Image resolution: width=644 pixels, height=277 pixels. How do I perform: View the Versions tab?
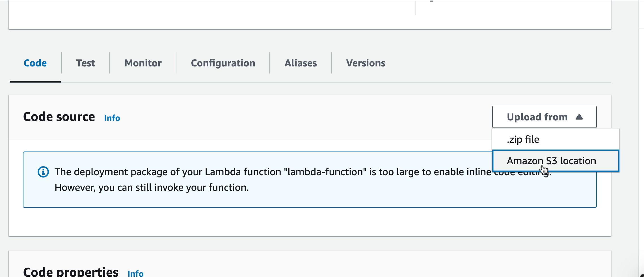pos(366,63)
